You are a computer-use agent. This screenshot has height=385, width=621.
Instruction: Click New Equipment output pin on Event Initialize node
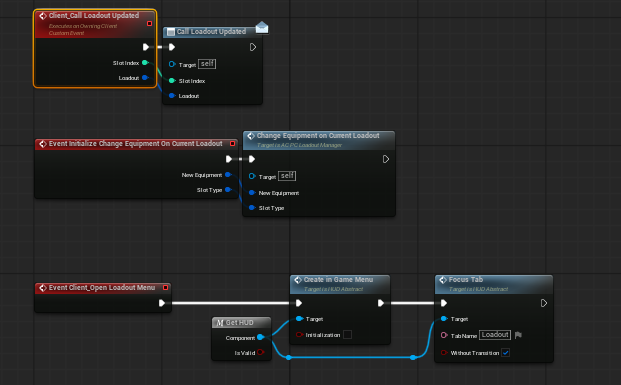click(x=228, y=174)
